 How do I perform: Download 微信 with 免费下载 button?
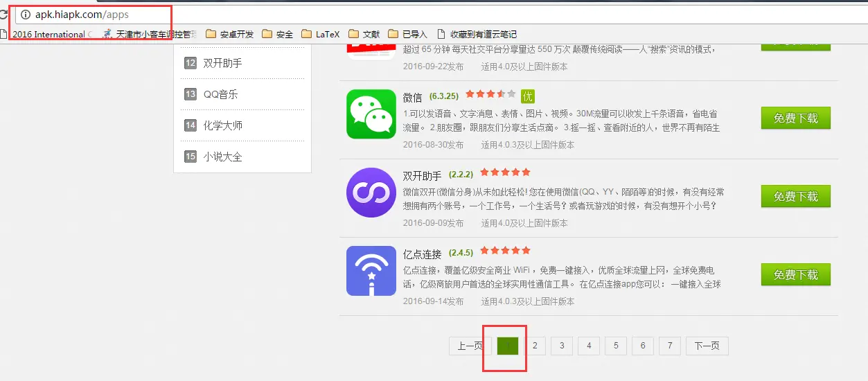point(795,118)
